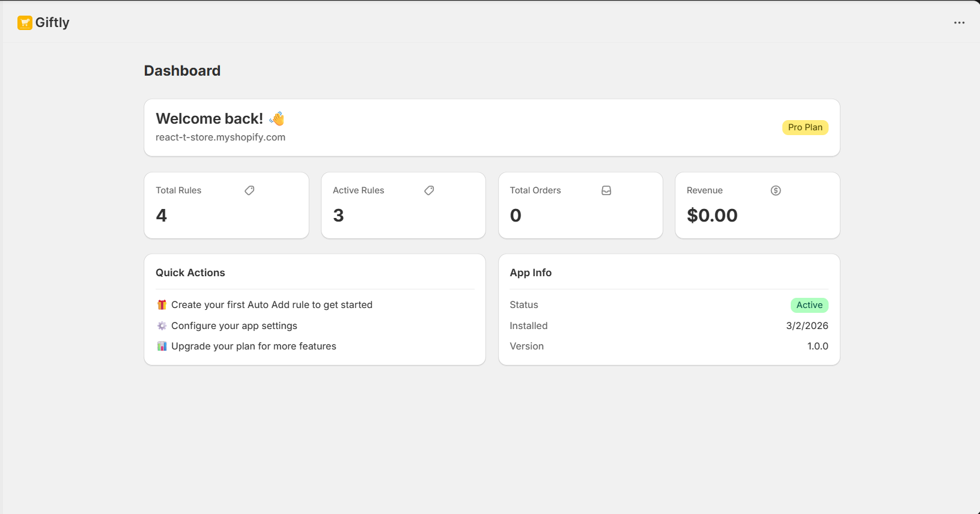Click the gear icon beside Configure settings

click(x=162, y=326)
